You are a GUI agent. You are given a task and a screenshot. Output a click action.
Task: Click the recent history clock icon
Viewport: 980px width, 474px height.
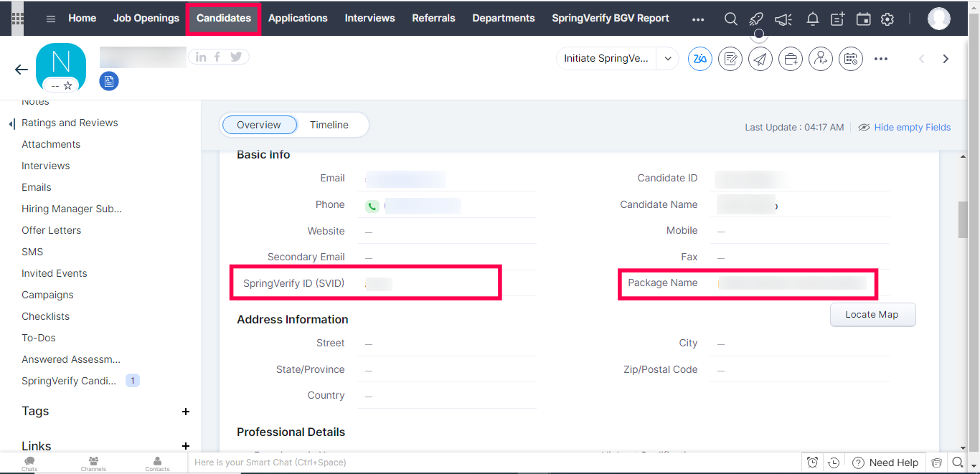coord(834,463)
